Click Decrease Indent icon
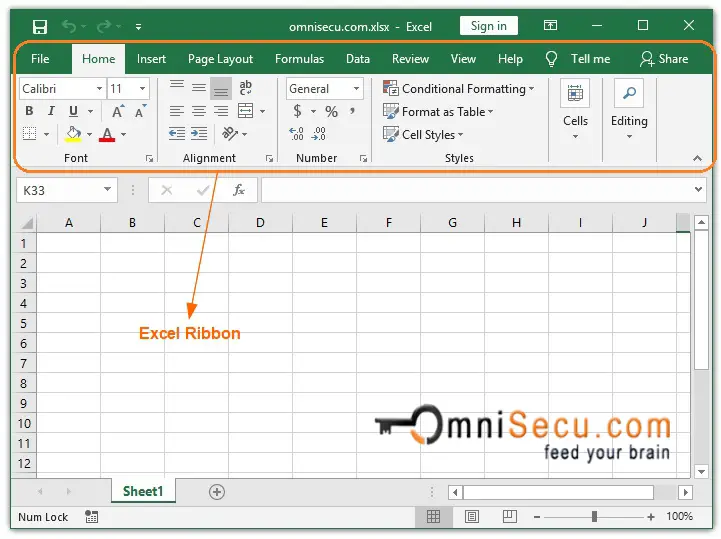This screenshot has width=721, height=539. coord(177,134)
